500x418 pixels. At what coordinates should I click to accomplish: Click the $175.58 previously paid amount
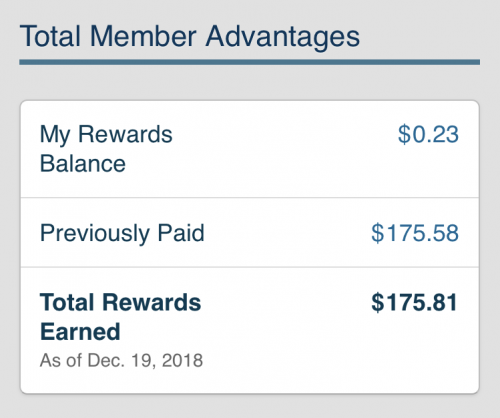[415, 233]
